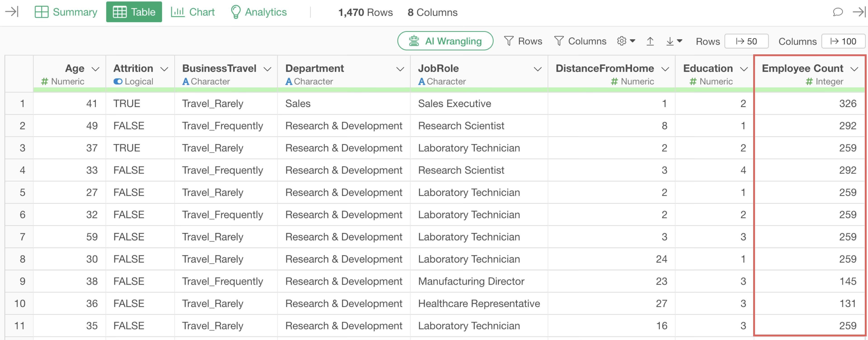Click the Rows limit 50 field
Screen dimensions: 868x340
tap(746, 41)
